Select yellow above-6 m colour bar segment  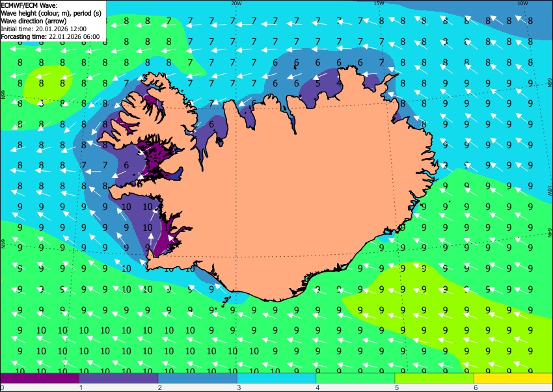tap(513, 378)
